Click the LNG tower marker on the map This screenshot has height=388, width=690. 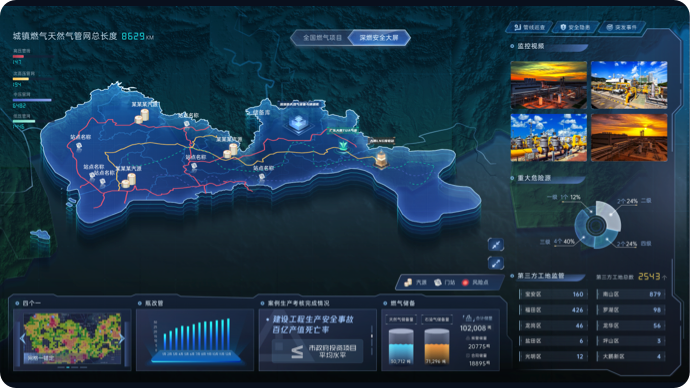tap(381, 159)
